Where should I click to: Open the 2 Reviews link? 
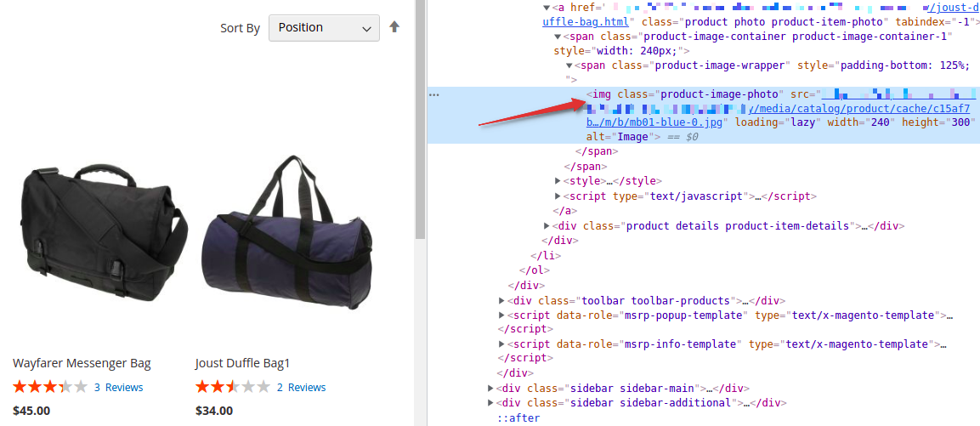[301, 387]
